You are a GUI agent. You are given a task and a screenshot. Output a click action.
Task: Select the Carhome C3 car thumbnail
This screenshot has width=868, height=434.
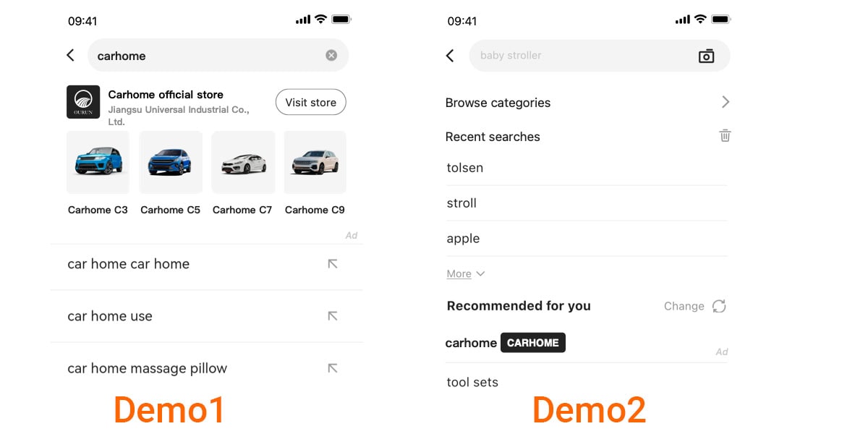98,162
